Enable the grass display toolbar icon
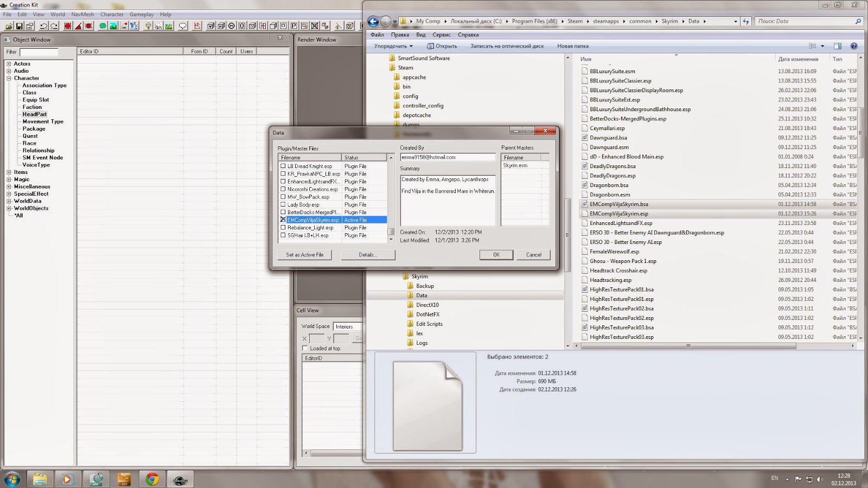Viewport: 868px width, 488px height. pyautogui.click(x=168, y=25)
